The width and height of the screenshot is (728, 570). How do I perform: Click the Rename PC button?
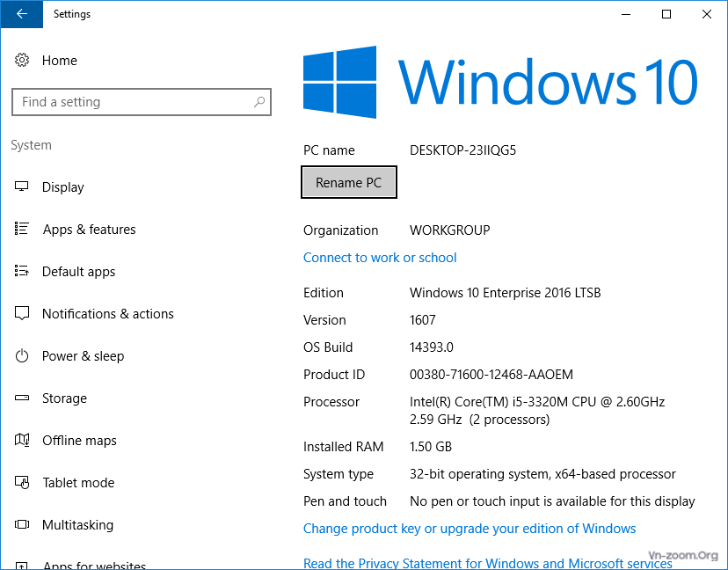click(x=349, y=182)
